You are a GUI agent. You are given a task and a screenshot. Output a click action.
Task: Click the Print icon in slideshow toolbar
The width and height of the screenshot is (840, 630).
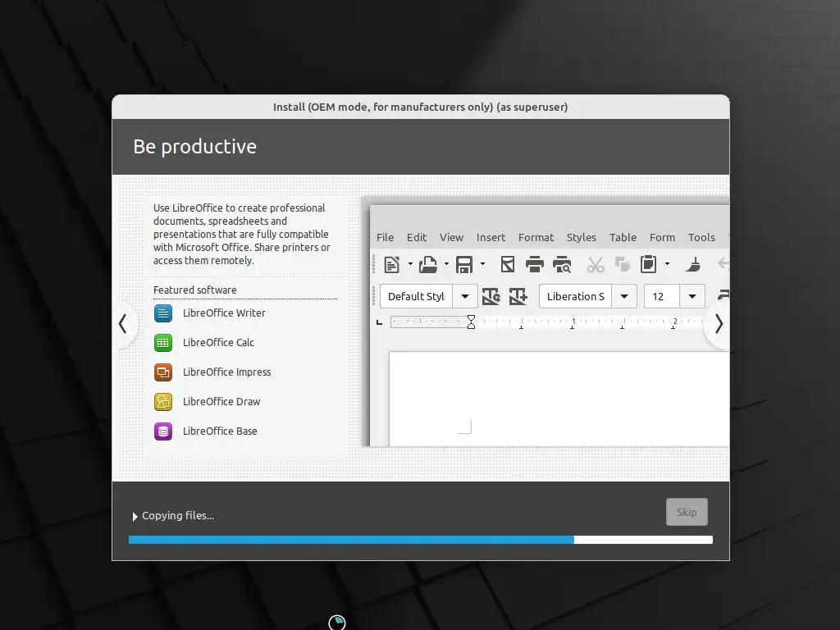pos(534,264)
